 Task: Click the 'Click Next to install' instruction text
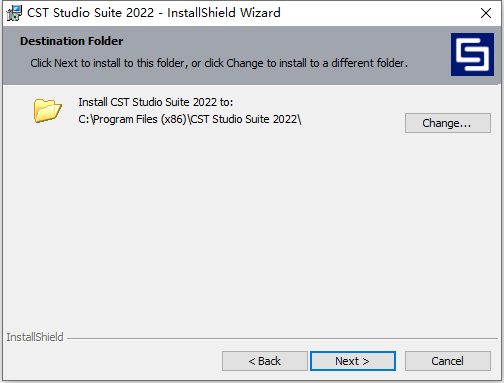tap(219, 63)
